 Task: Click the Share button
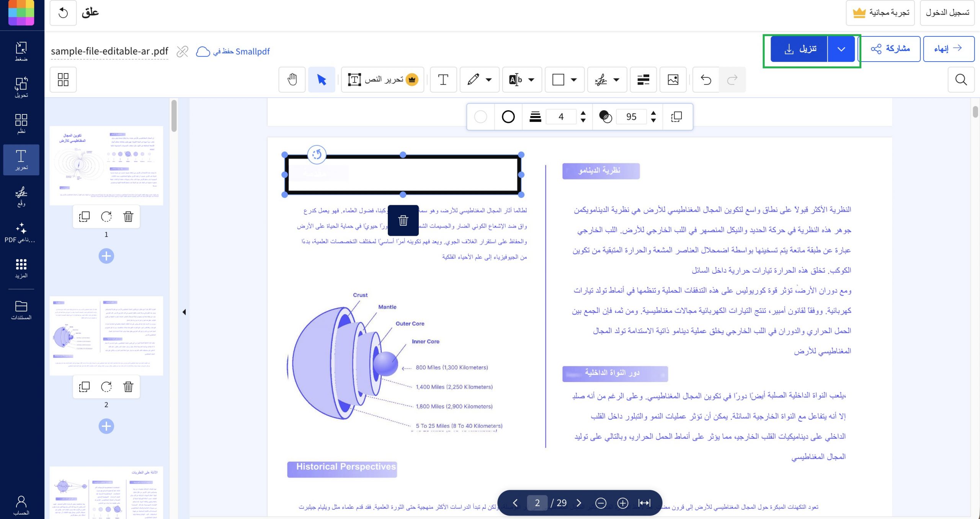[890, 49]
